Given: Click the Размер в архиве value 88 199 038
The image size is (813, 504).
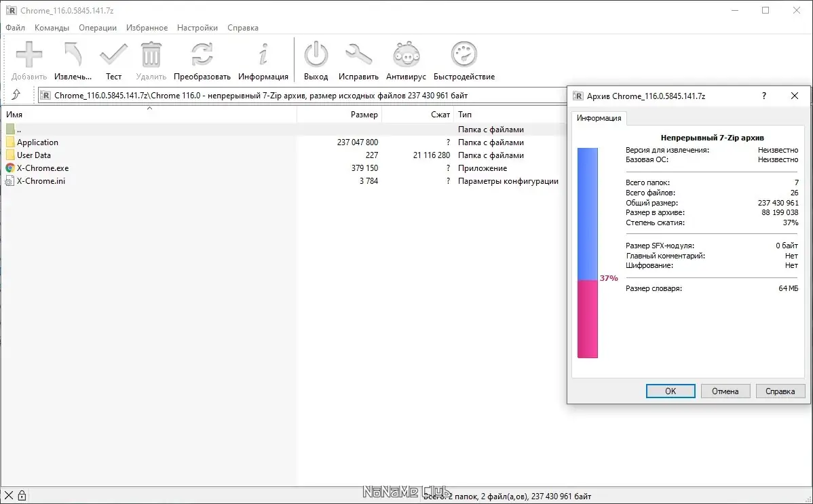Looking at the screenshot, I should (x=780, y=212).
